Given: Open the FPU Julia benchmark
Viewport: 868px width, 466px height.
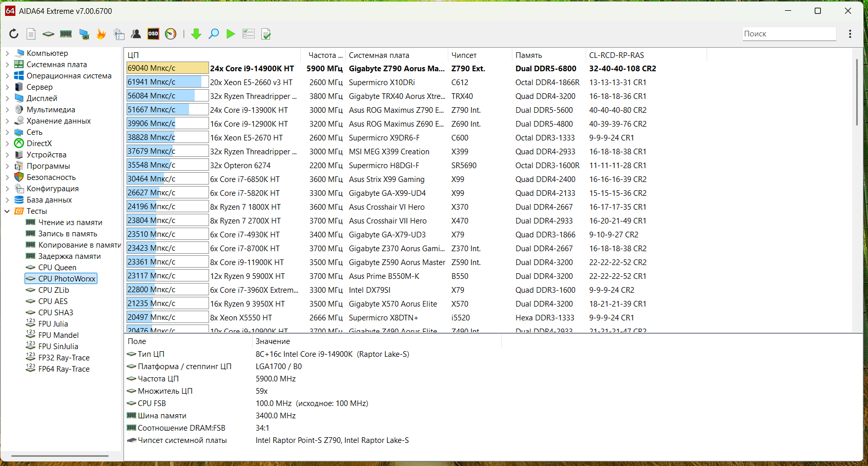Looking at the screenshot, I should 53,323.
